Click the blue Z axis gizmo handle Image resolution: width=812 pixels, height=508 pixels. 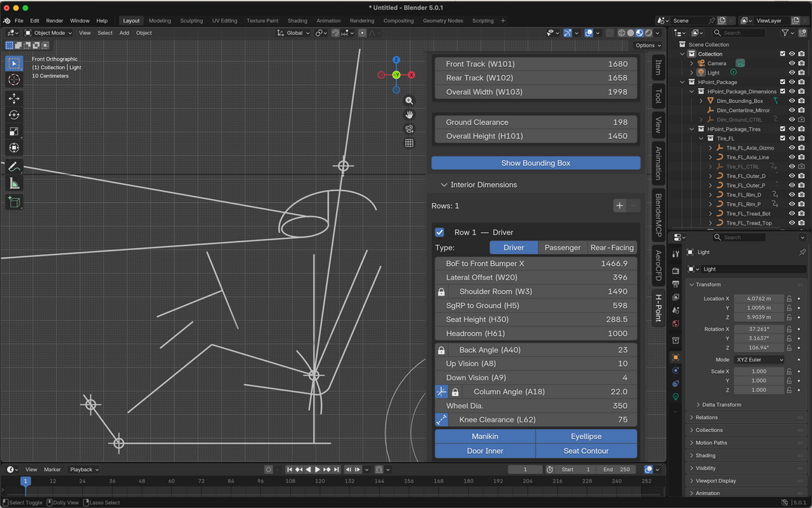pos(396,60)
